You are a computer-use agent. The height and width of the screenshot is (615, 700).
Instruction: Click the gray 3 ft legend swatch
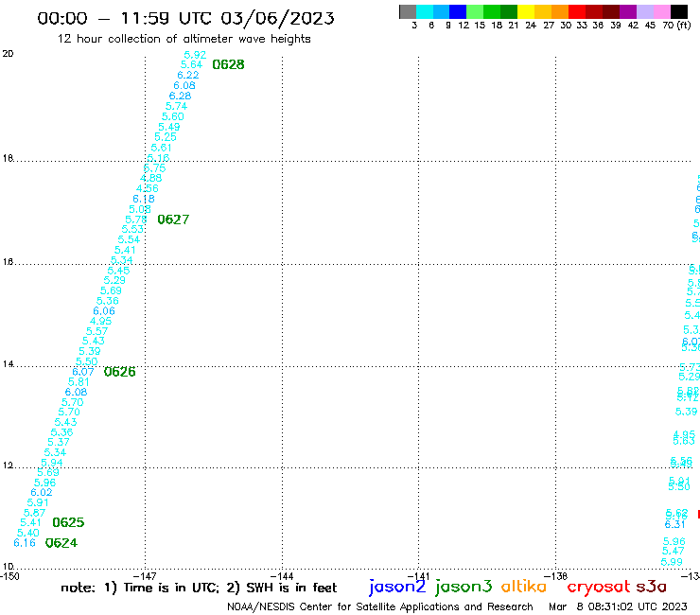point(408,11)
